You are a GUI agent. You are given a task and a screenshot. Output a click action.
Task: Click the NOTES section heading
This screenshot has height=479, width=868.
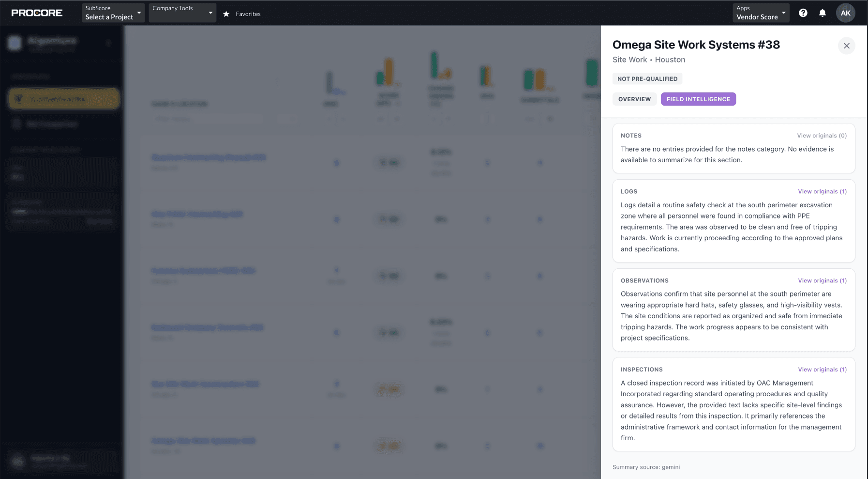click(x=631, y=136)
